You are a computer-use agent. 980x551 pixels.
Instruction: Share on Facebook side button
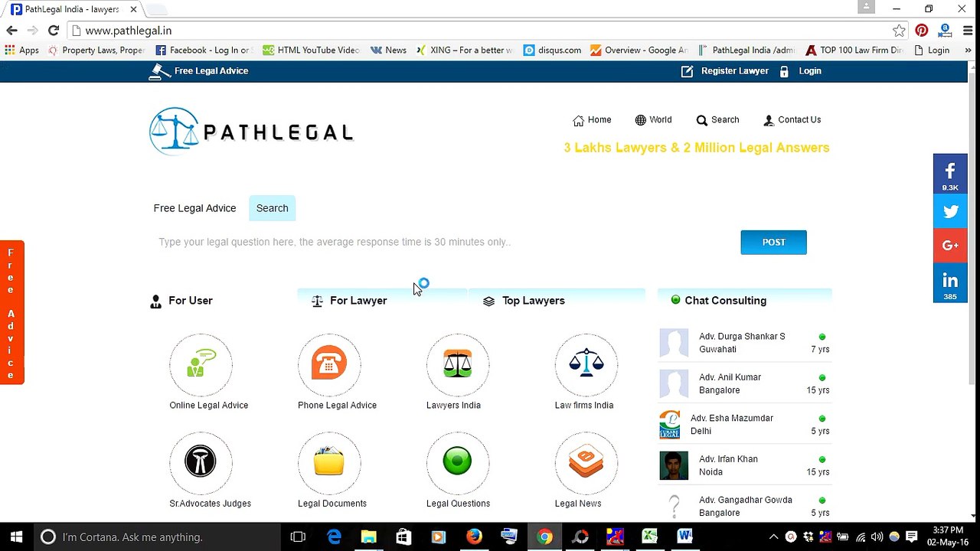click(x=950, y=174)
